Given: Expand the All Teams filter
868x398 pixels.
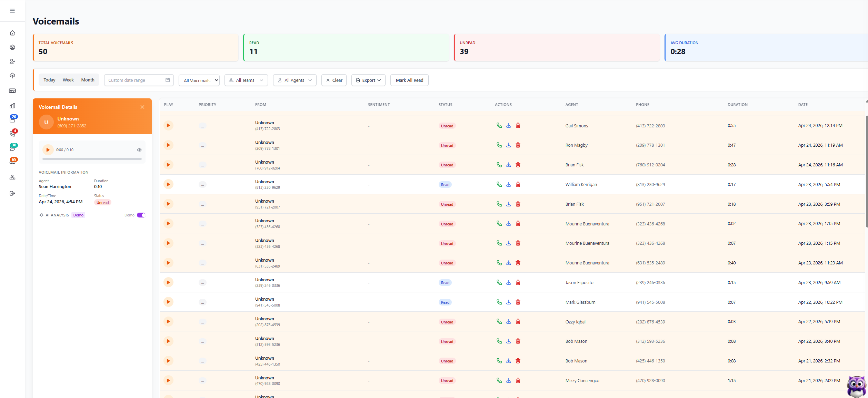Looking at the screenshot, I should tap(246, 80).
